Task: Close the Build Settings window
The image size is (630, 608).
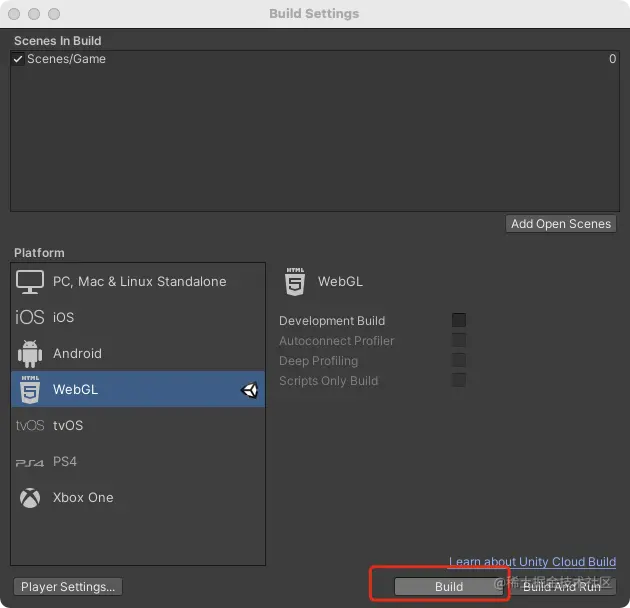Action: [x=14, y=14]
